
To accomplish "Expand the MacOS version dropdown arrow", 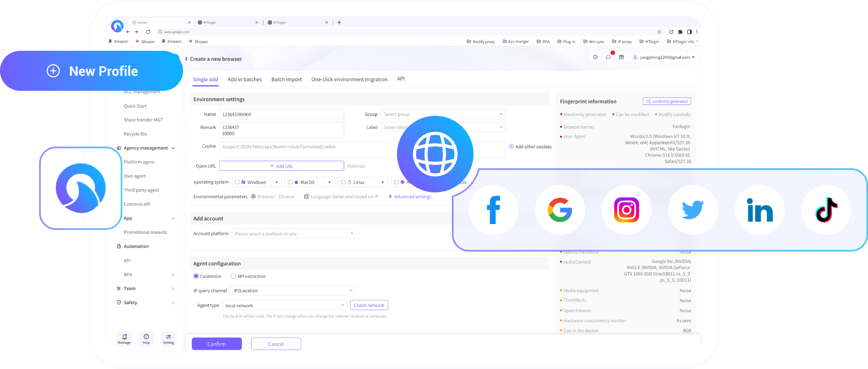I will 330,182.
